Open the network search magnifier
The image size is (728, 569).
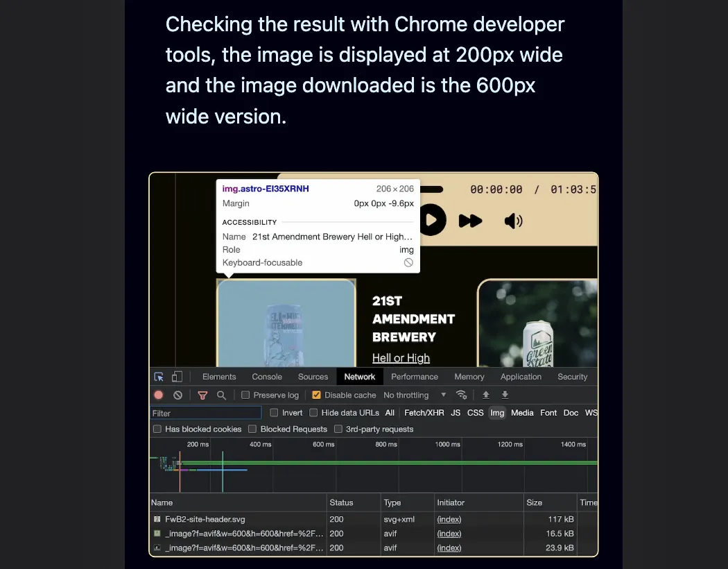pyautogui.click(x=221, y=394)
